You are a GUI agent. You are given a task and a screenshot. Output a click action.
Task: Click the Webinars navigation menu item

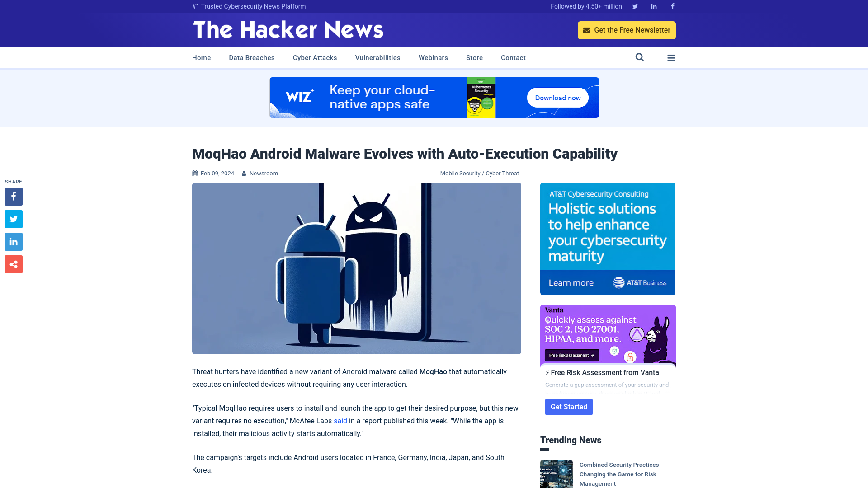[x=434, y=58]
